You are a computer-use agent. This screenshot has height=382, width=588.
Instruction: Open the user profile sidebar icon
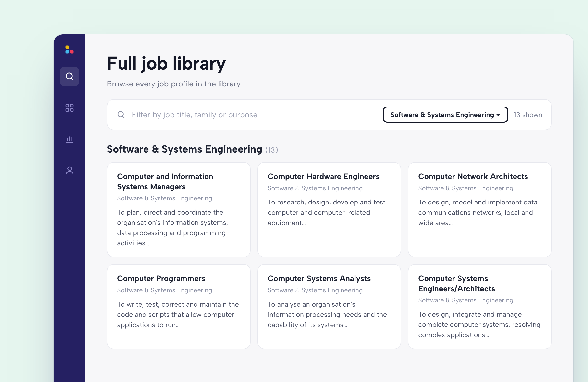[69, 171]
